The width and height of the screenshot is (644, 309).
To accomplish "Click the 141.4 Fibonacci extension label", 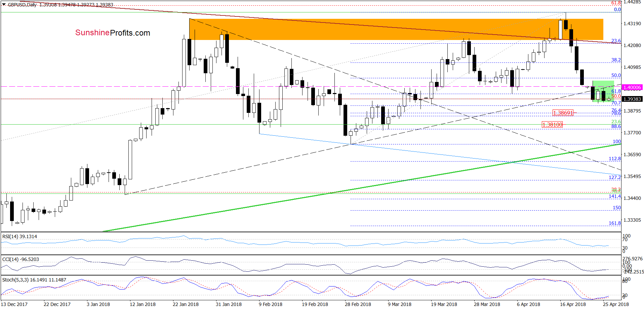I will pyautogui.click(x=615, y=196).
